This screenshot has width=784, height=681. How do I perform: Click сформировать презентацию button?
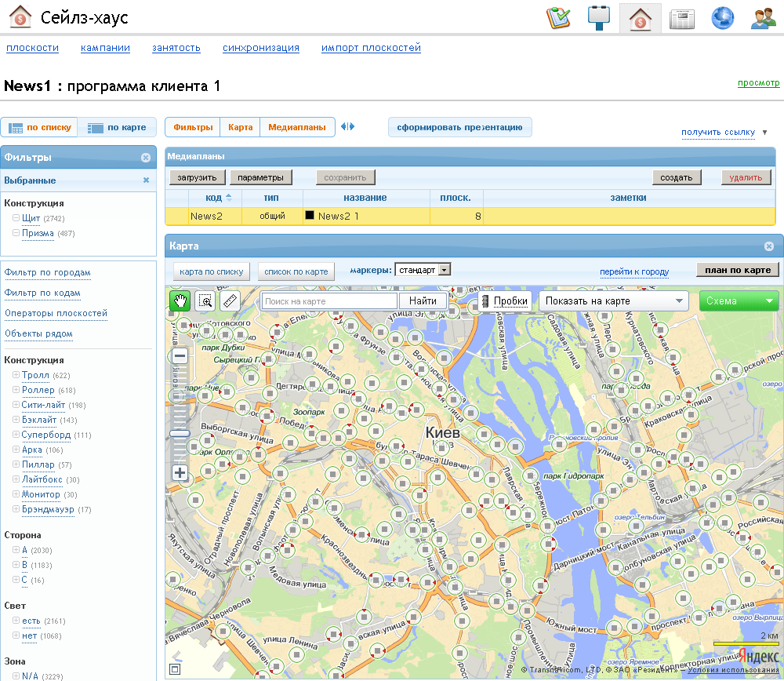[x=459, y=127]
